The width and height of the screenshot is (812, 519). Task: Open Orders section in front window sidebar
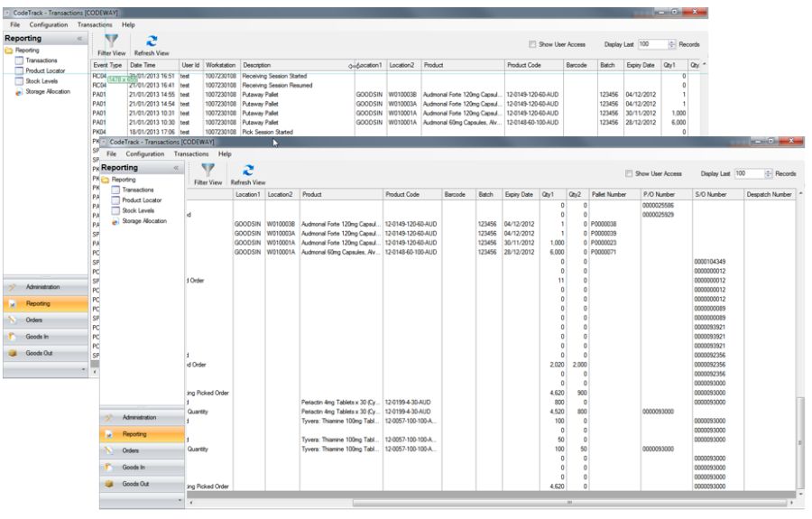(131, 450)
